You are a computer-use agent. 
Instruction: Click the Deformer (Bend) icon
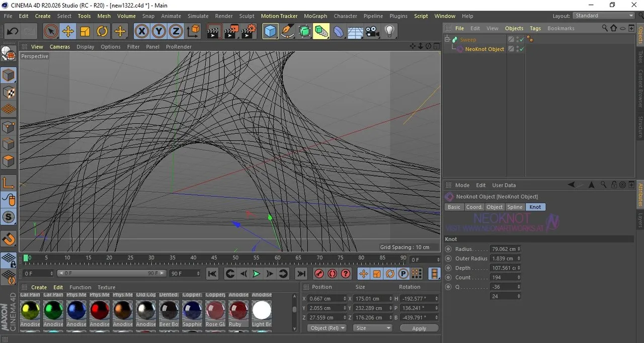(339, 31)
